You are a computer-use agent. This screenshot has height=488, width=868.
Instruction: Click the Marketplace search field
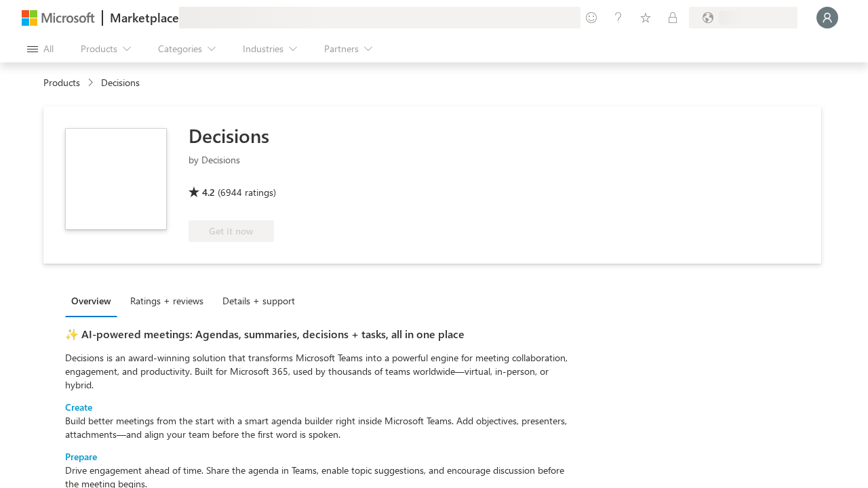(x=380, y=18)
